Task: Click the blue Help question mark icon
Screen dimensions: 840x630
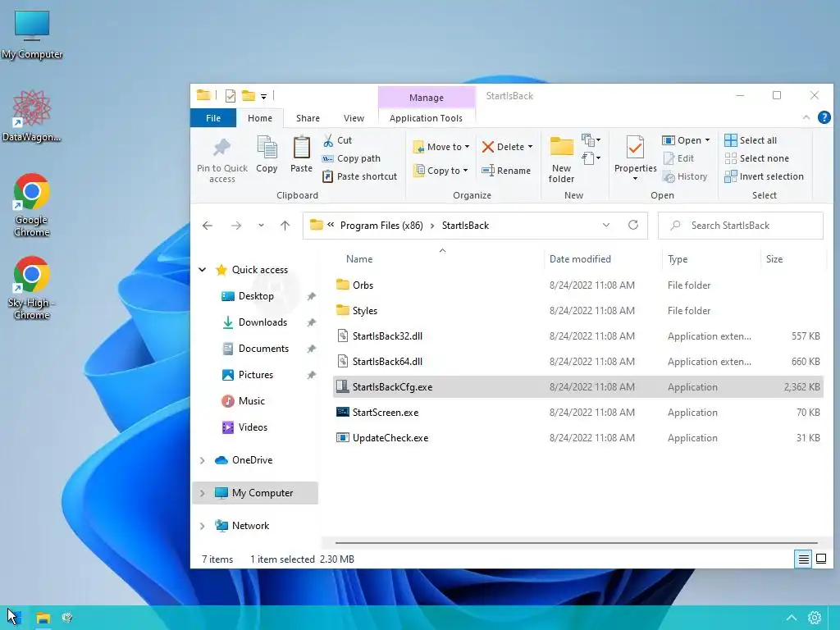Action: pos(824,117)
